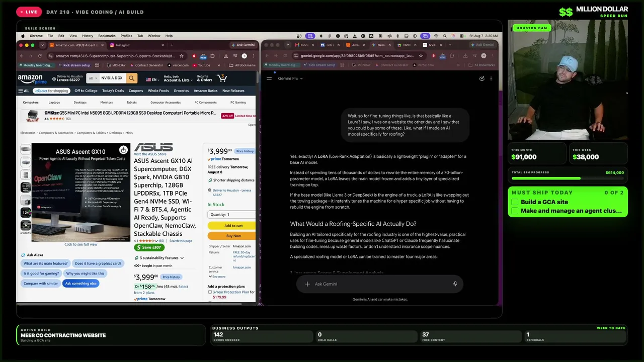
Task: Click the Amazon search magnifier button
Action: [131, 78]
